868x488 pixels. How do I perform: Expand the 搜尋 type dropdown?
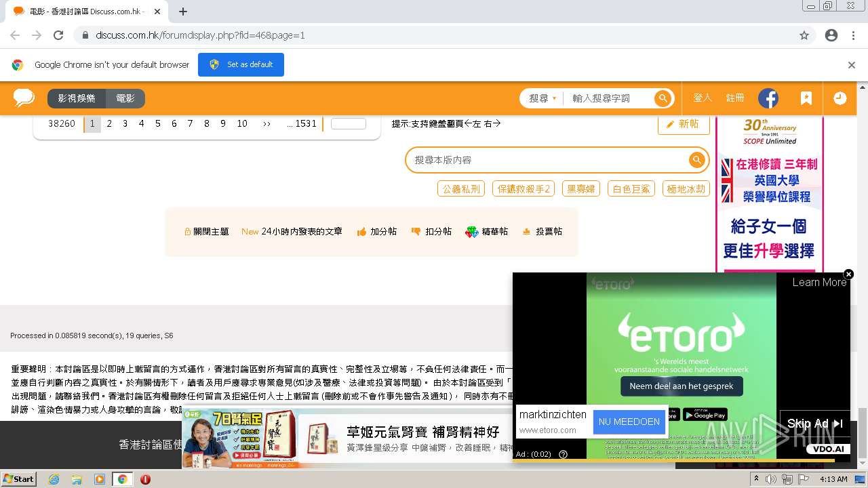coord(542,98)
